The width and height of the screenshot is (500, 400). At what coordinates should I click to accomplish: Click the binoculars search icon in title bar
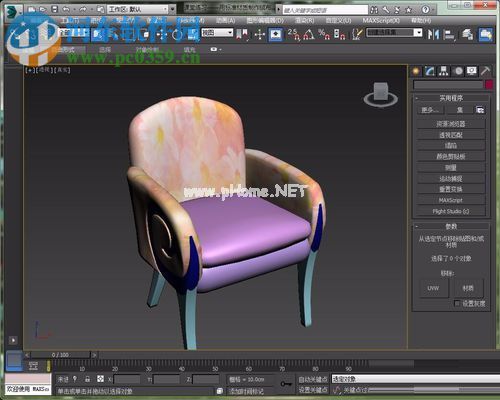point(374,10)
